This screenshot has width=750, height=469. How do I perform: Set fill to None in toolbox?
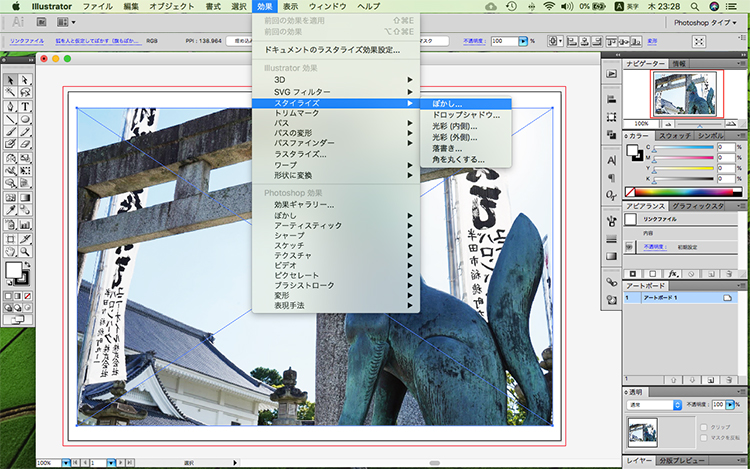25,296
